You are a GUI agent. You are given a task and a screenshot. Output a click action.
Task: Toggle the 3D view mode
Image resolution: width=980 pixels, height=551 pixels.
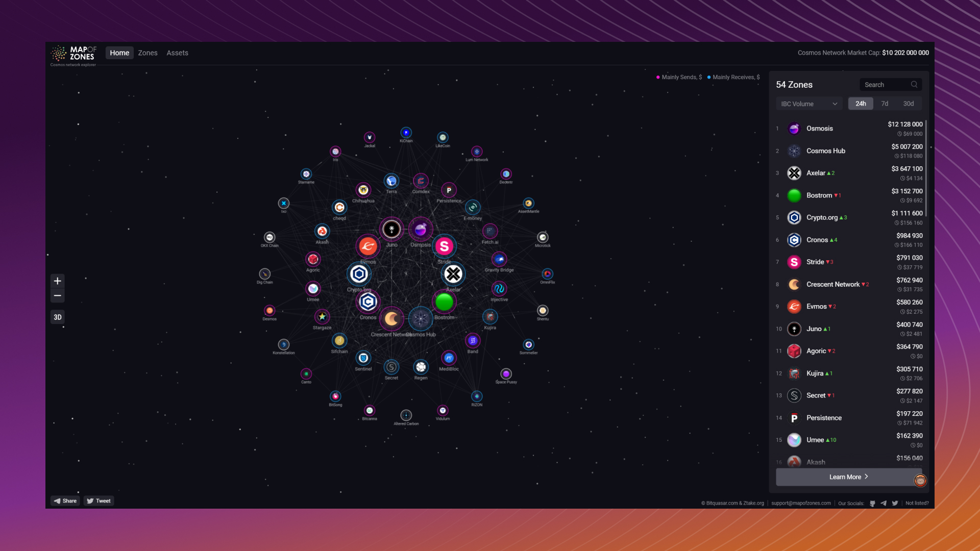pyautogui.click(x=58, y=317)
